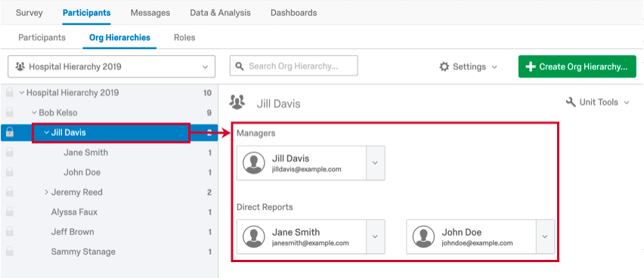
Task: Click lock icon beside Hospital Hierarchy 2019 row
Action: 9,93
